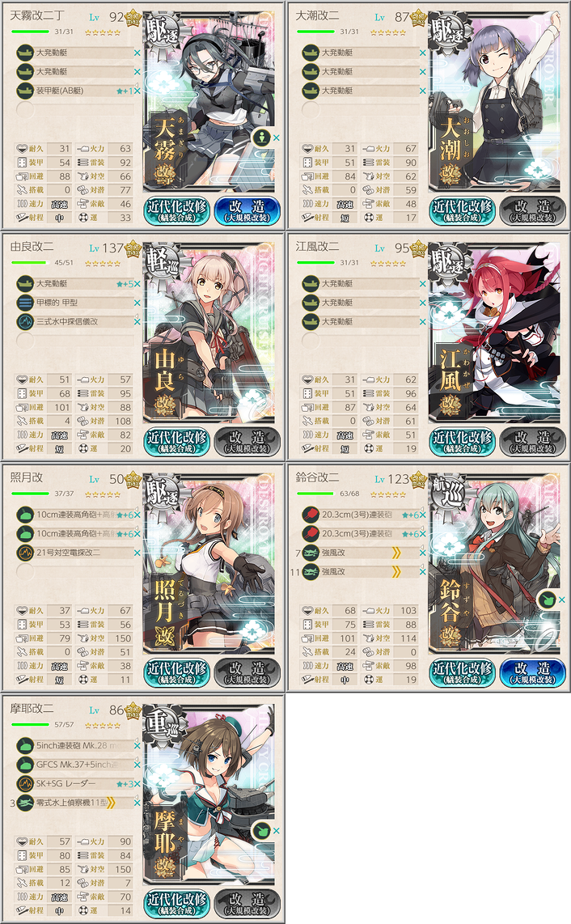Unequip 江風改二's third 大発動艇

[422, 322]
